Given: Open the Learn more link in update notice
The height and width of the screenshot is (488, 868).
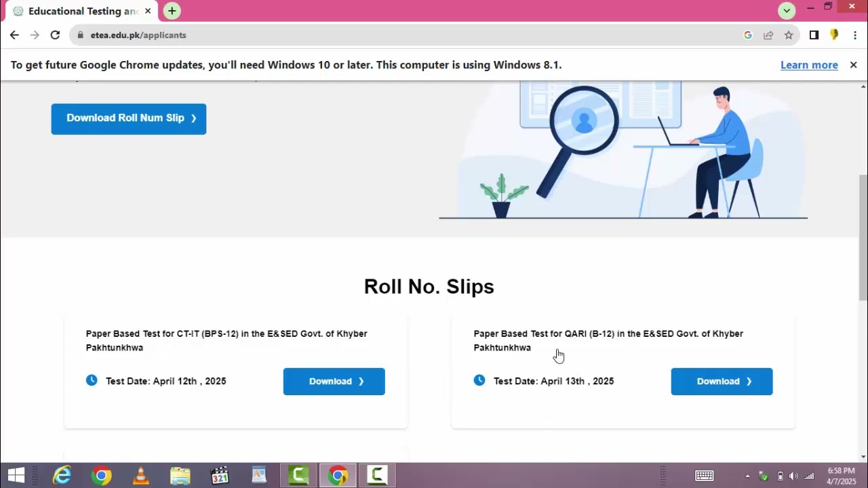Looking at the screenshot, I should 809,65.
